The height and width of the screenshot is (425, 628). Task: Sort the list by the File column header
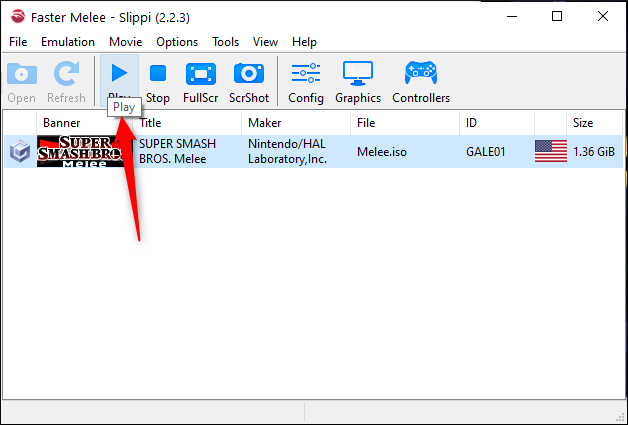click(405, 123)
